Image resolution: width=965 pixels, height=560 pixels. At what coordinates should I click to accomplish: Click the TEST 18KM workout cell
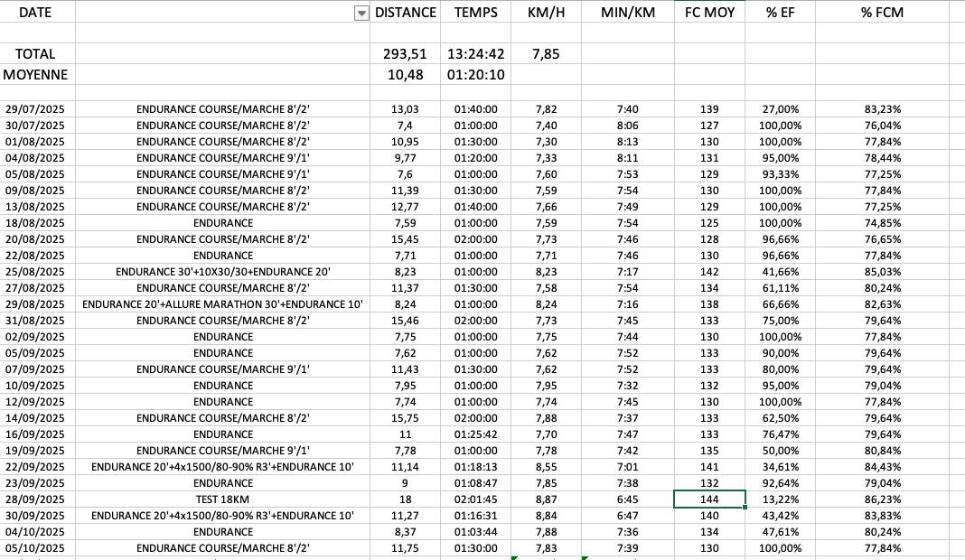click(x=223, y=499)
